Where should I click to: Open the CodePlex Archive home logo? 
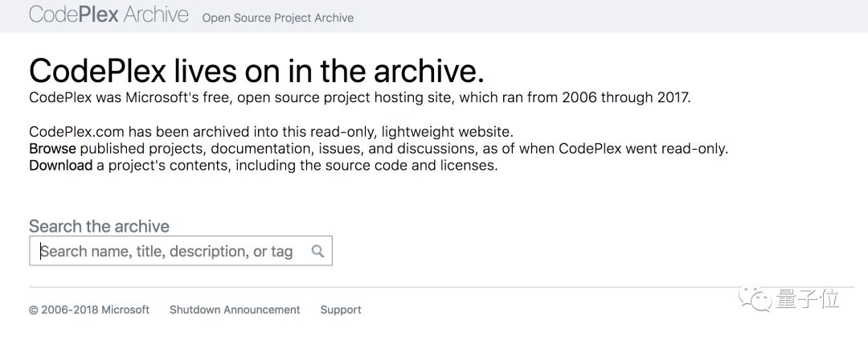[x=108, y=15]
